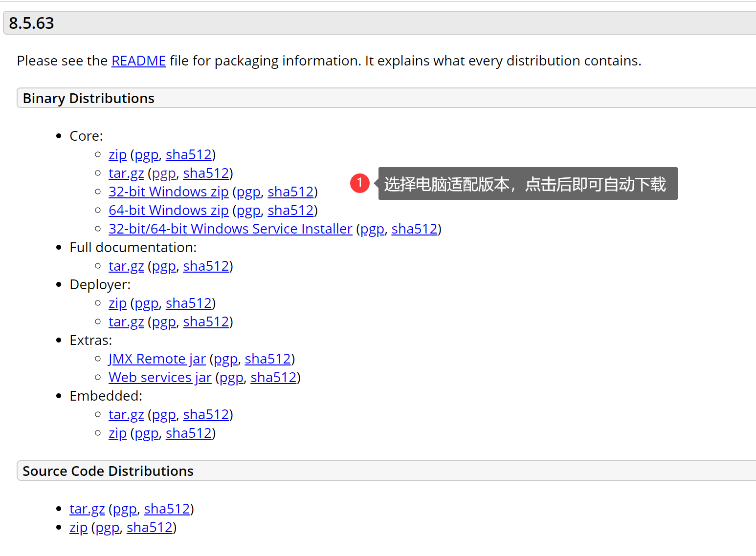The image size is (756, 556).
Task: Open pgp for Embedded zip
Action: (147, 433)
